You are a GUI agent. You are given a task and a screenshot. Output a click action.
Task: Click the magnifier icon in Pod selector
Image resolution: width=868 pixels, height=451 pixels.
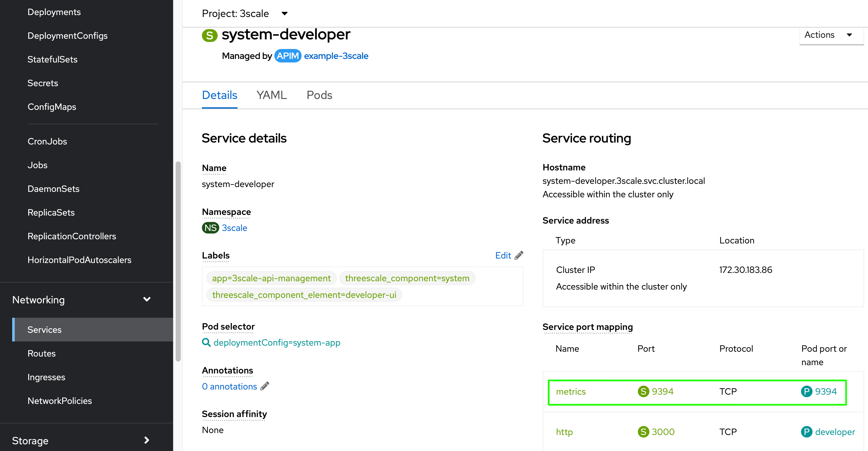pyautogui.click(x=206, y=342)
